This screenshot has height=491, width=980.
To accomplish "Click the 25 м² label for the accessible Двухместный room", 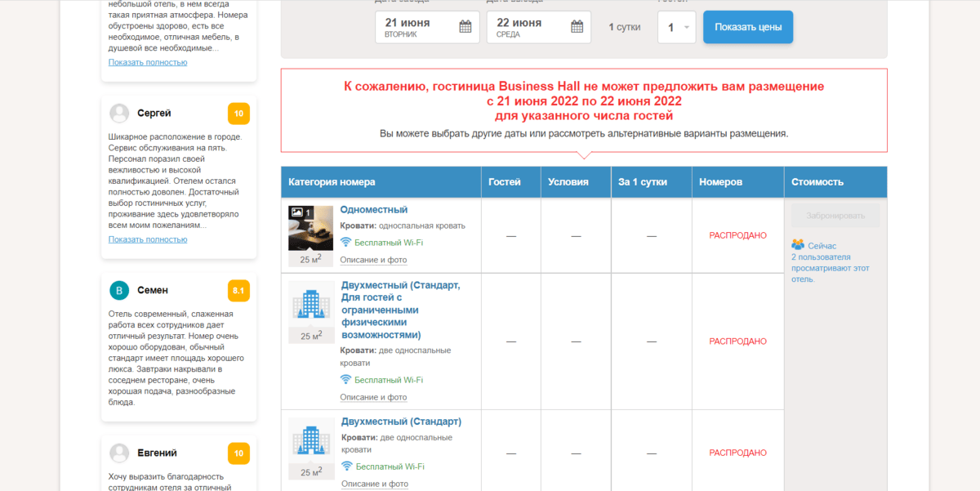I will coord(311,335).
